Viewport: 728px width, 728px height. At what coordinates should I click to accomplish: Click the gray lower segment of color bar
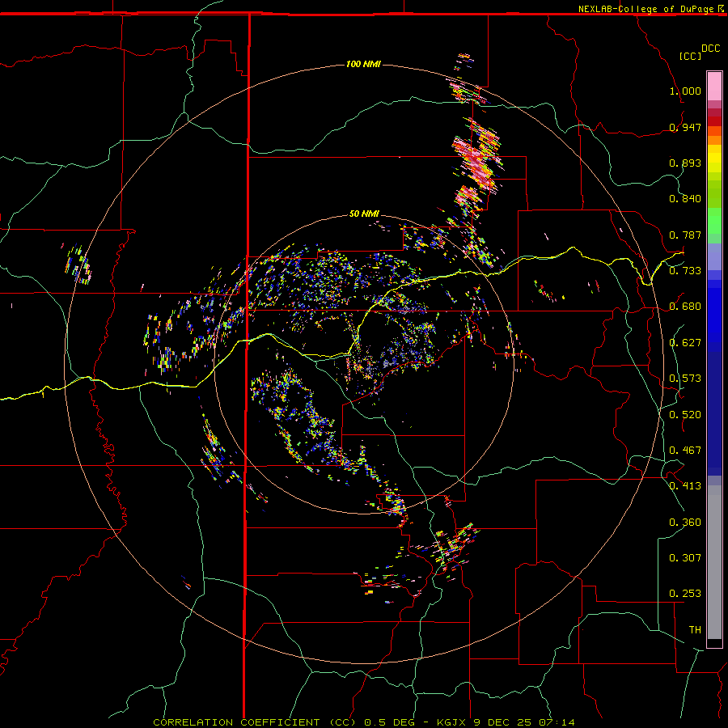(x=714, y=562)
